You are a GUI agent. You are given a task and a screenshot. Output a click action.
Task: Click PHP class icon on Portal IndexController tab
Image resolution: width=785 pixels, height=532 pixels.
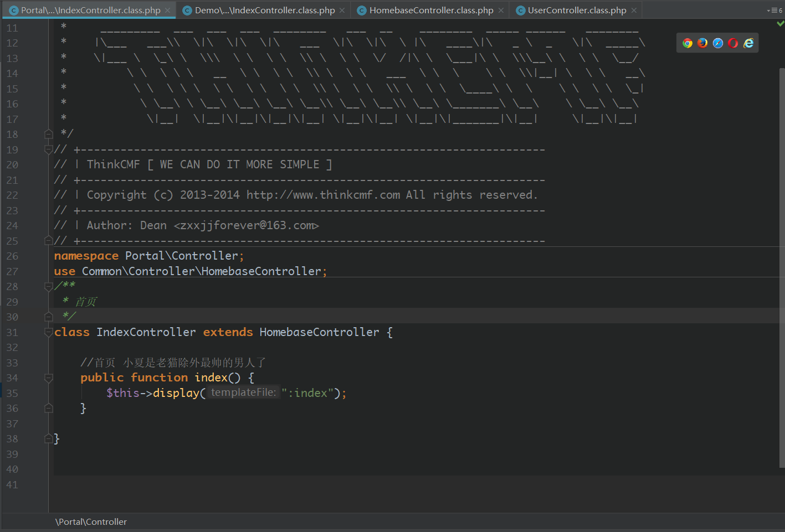(14, 11)
